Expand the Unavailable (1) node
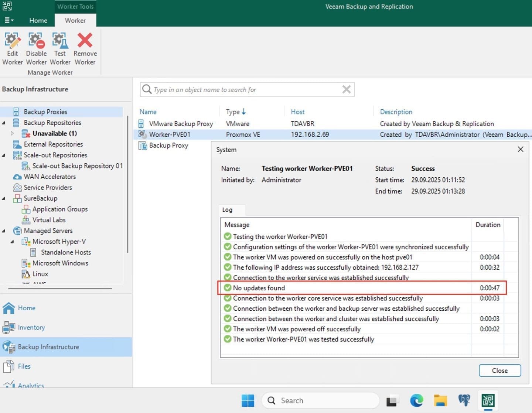This screenshot has height=413, width=532. 12,133
